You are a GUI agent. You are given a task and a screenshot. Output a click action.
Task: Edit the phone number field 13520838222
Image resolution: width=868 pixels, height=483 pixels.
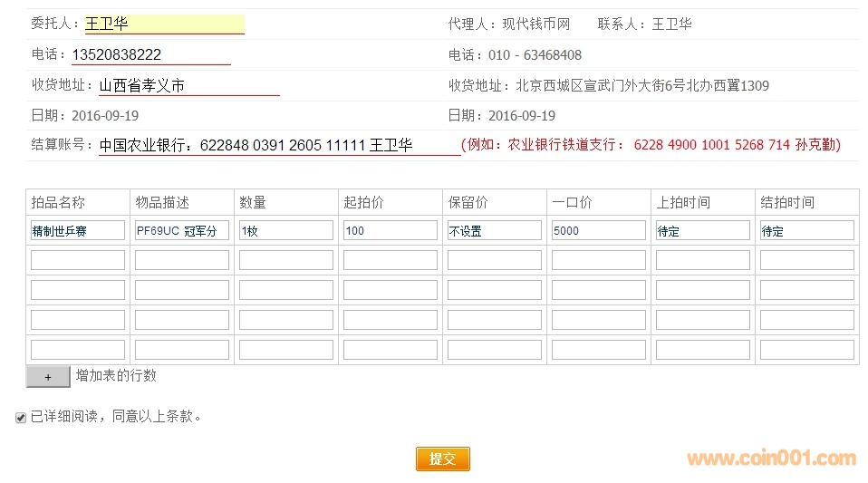(x=150, y=55)
